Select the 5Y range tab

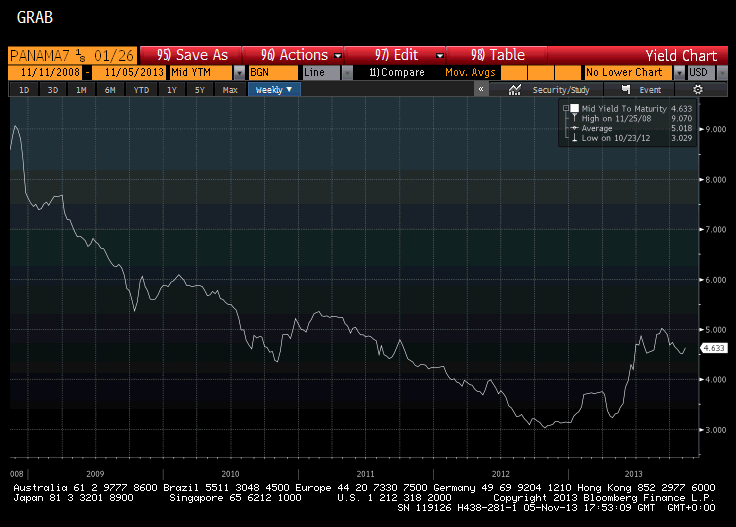tap(200, 90)
